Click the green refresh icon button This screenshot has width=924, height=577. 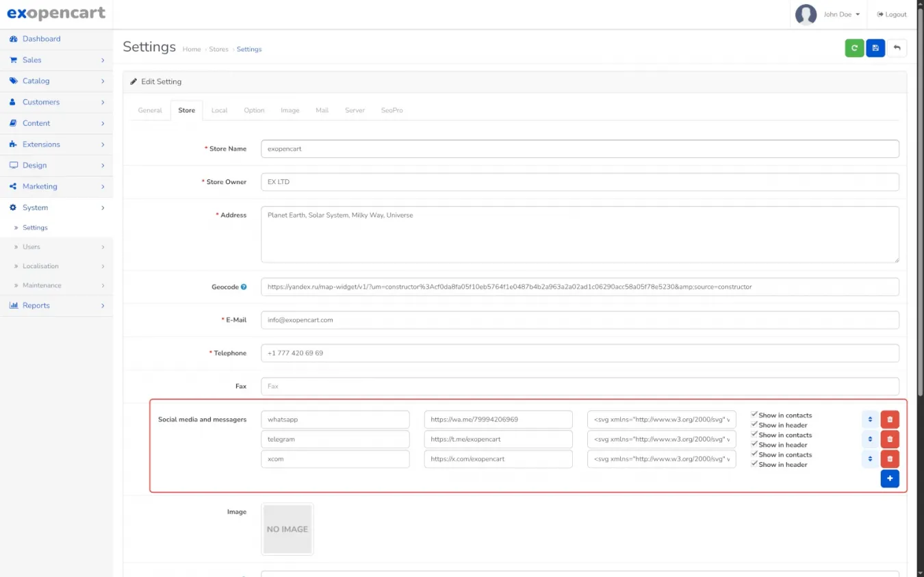(854, 48)
